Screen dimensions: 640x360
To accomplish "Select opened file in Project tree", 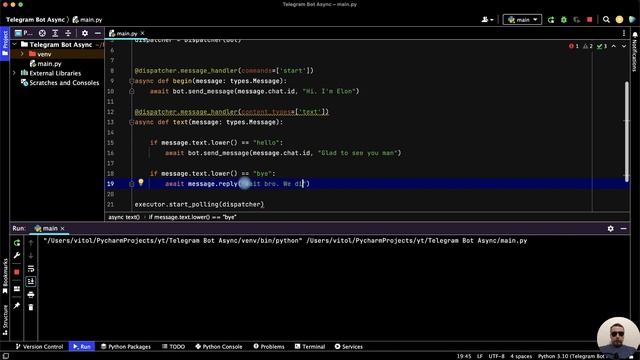I will coord(42,33).
